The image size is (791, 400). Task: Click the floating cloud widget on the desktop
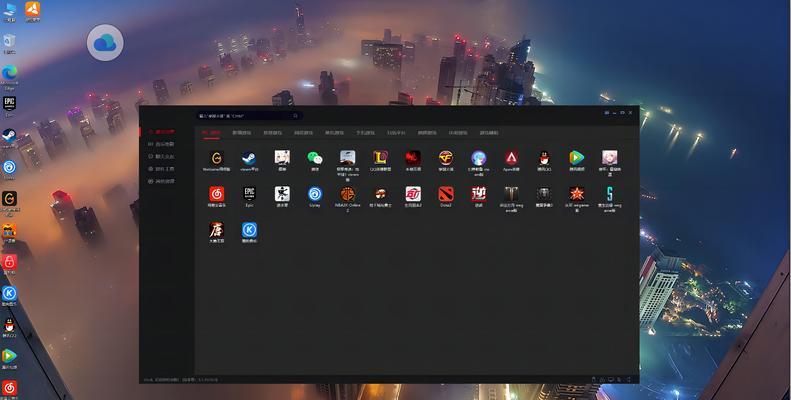[105, 43]
